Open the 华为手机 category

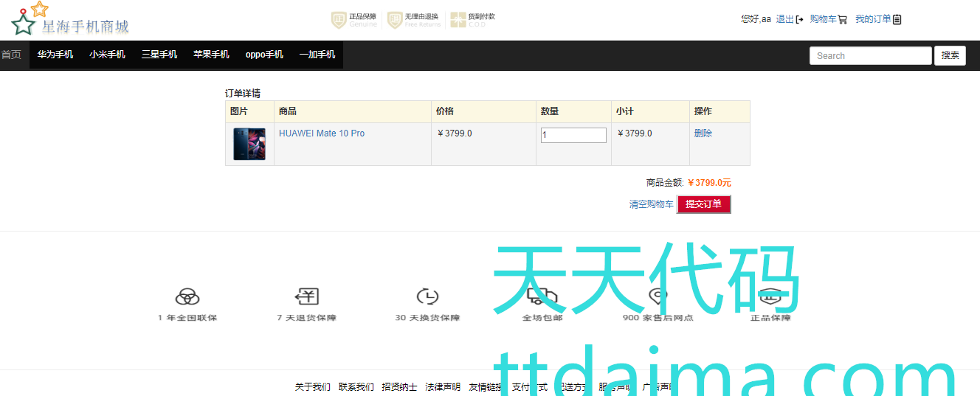[55, 55]
